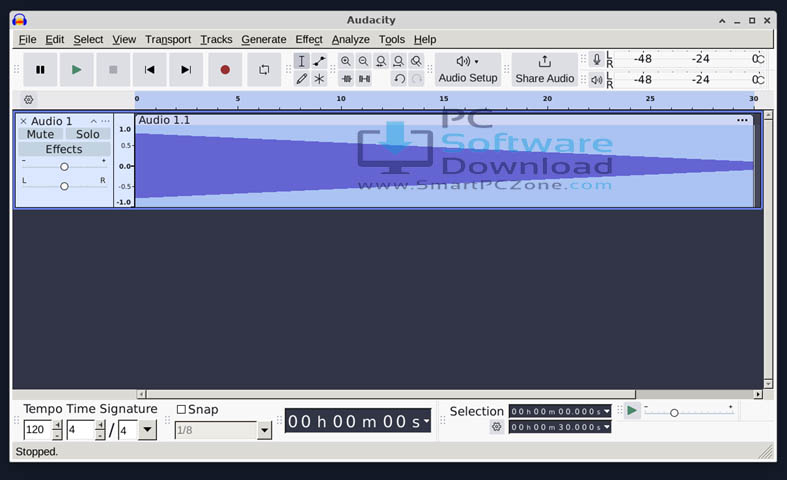This screenshot has width=787, height=480.
Task: Enable the Snap checkbox
Action: 181,410
